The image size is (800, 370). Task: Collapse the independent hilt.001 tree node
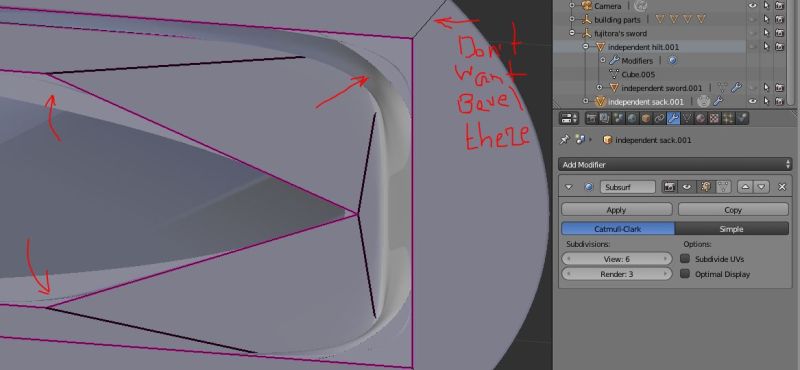point(585,47)
